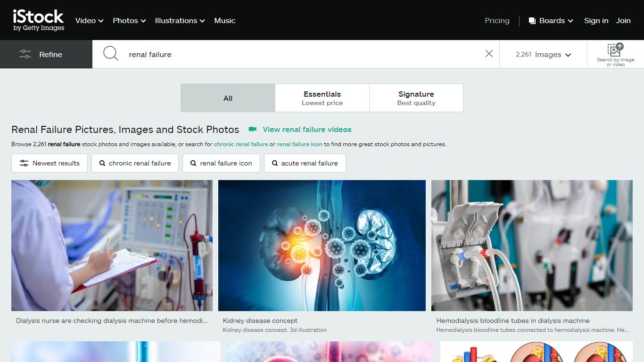Click search icon in acute renal failure chip
This screenshot has height=362, width=644.
(275, 163)
